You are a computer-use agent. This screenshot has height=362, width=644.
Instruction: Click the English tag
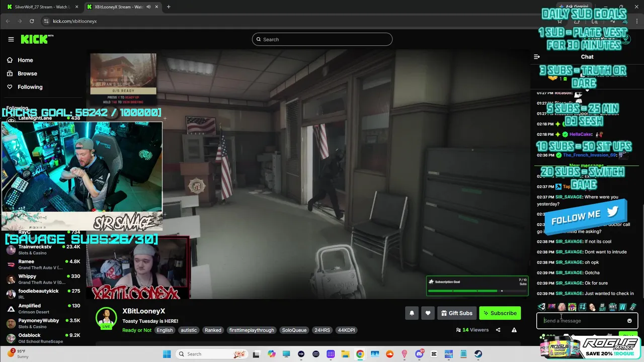click(x=165, y=330)
